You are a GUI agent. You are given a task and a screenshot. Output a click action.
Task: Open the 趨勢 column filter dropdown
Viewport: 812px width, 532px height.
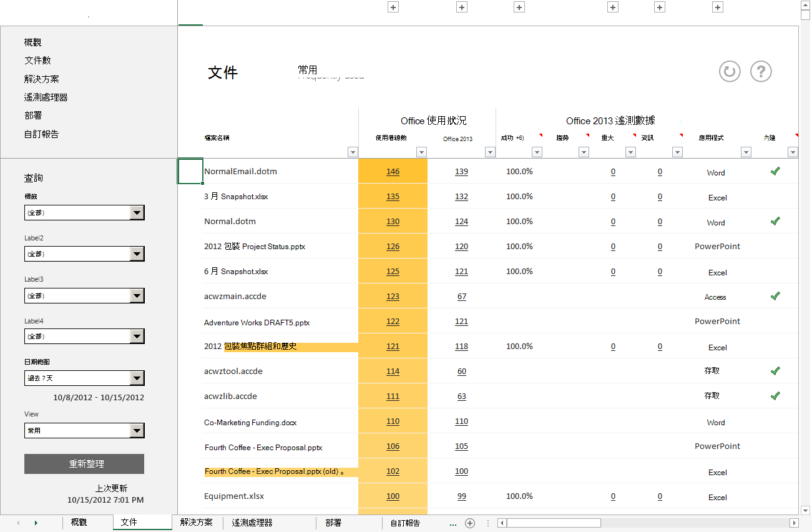[x=584, y=152]
